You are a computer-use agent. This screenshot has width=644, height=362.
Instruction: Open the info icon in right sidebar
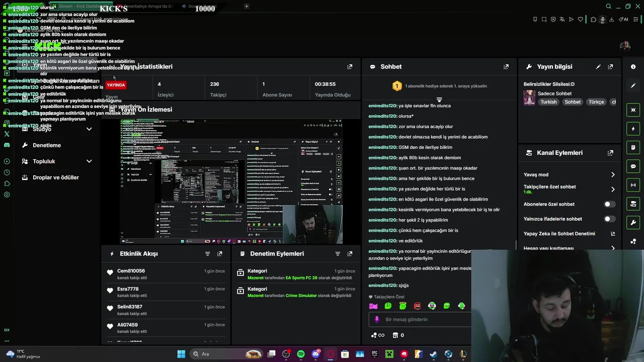pos(633,66)
